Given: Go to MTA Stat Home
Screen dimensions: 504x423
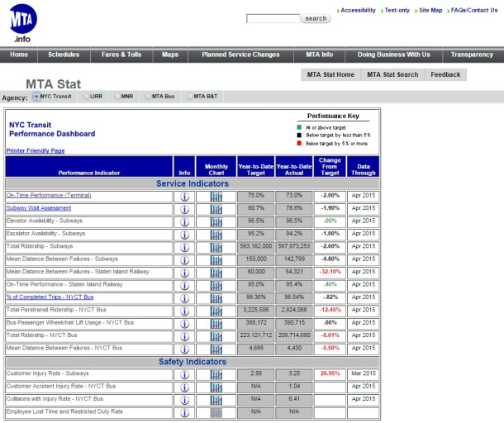Looking at the screenshot, I should click(x=330, y=74).
